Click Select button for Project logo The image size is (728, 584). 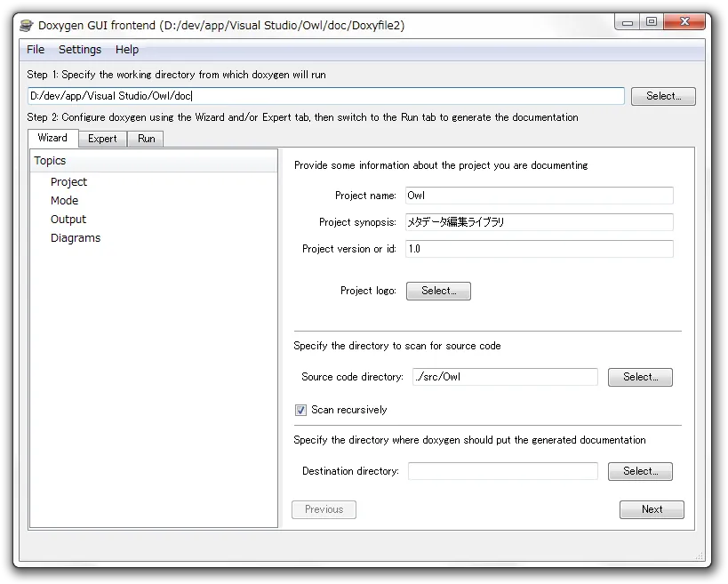tap(438, 291)
